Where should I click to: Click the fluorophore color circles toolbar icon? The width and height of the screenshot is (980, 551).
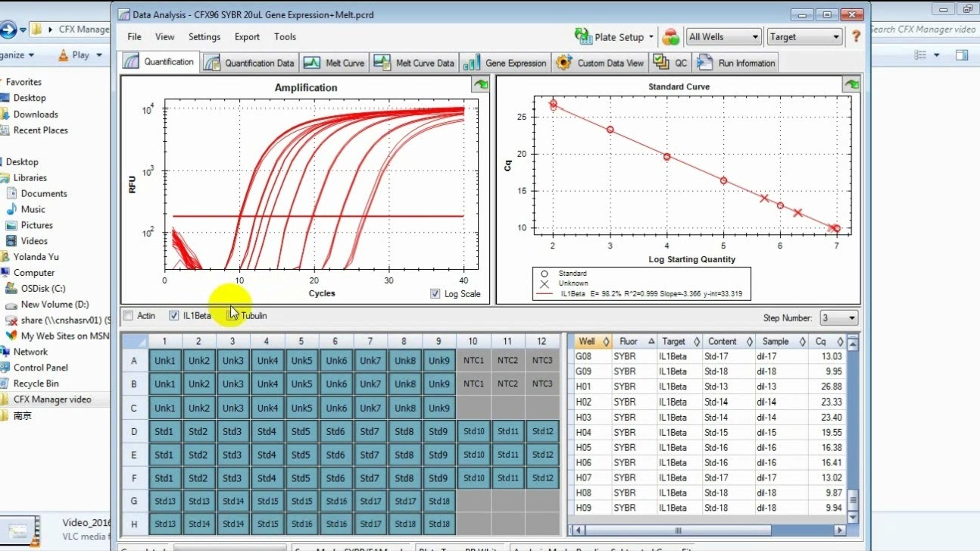point(670,36)
